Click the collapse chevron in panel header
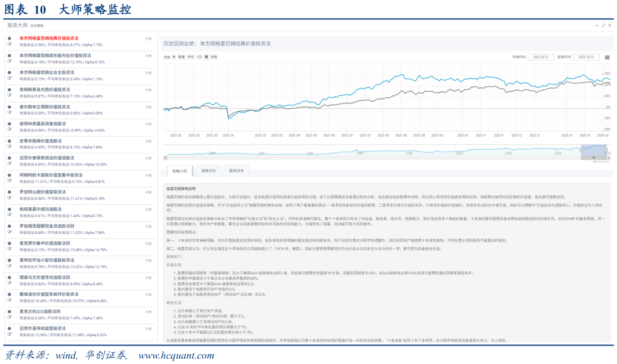 [x=597, y=26]
